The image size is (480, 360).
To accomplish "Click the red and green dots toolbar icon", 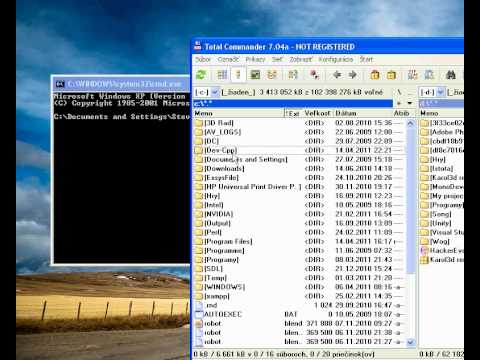I will coord(314,75).
